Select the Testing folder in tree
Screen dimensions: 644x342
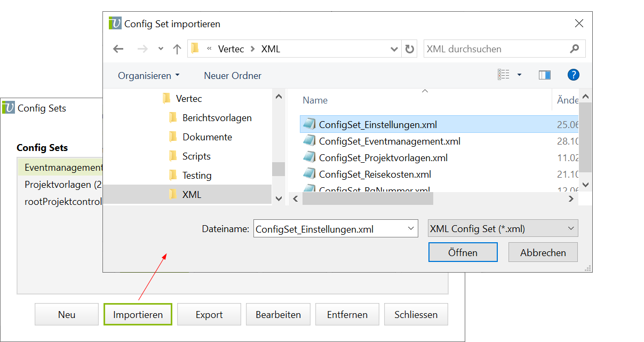point(196,176)
